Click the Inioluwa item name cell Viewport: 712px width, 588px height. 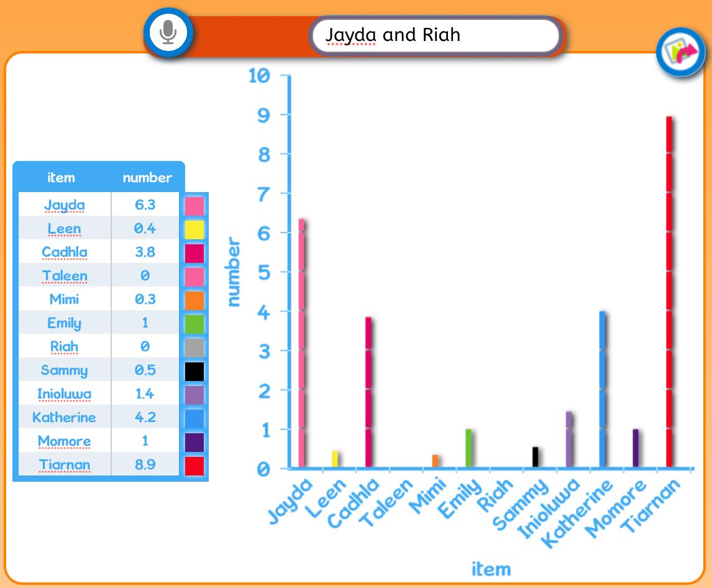click(x=65, y=393)
